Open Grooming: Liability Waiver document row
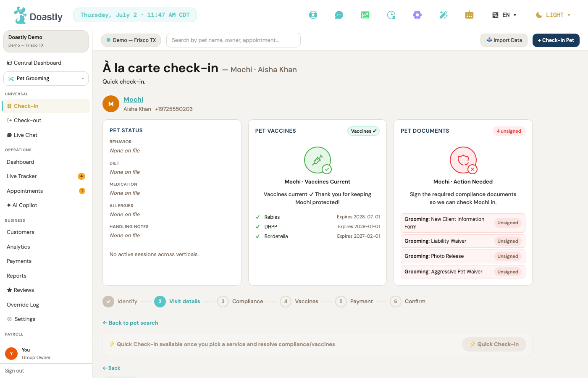This screenshot has height=378, width=588. pos(463,241)
